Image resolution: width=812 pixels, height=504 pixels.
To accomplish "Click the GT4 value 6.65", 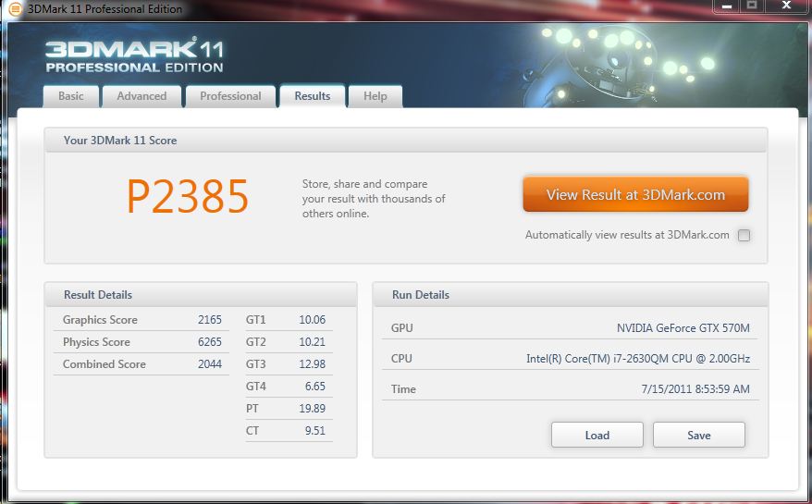I will (x=315, y=387).
